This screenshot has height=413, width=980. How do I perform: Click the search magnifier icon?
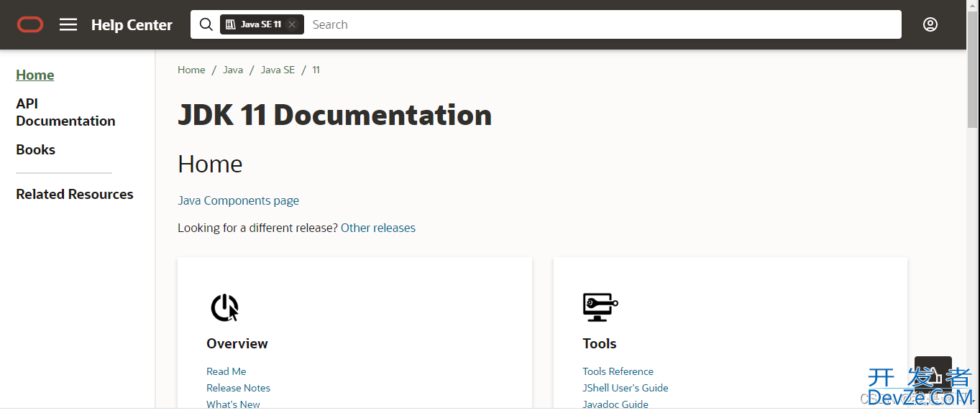click(206, 24)
